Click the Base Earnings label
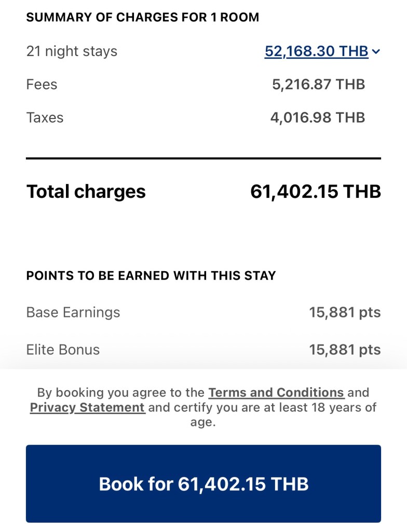Screen dimensions: 407x532 click(x=73, y=312)
